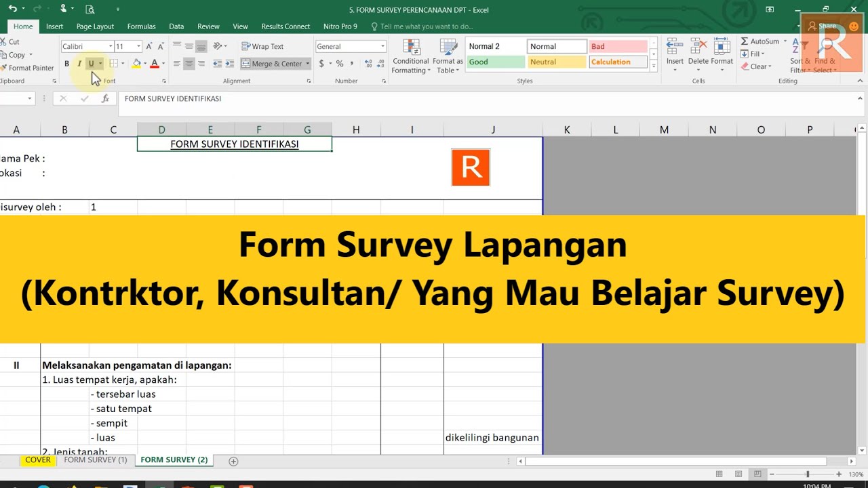Apply the Normal 2 cell style

[495, 46]
